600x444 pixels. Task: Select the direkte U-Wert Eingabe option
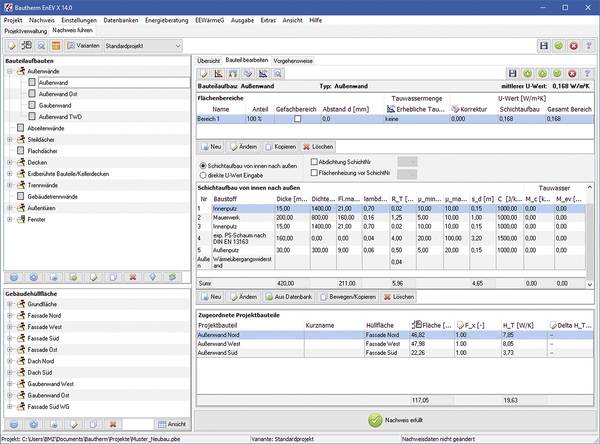click(x=204, y=174)
